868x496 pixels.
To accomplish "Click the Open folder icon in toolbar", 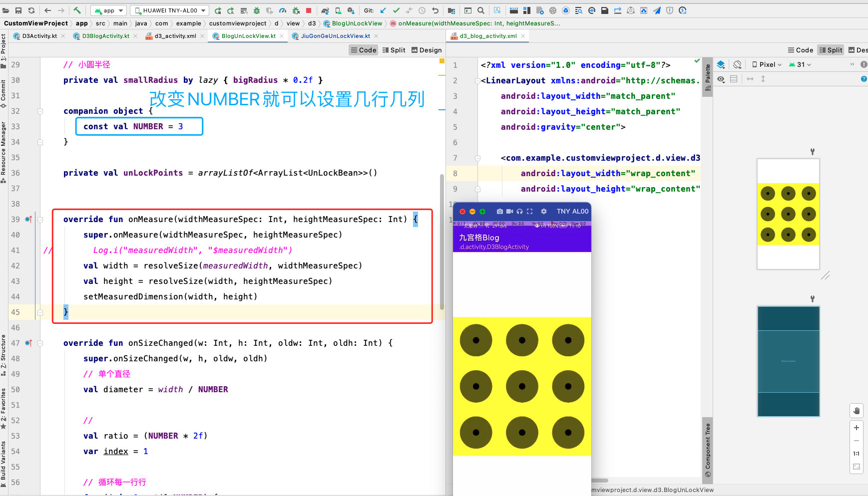I will tap(6, 10).
